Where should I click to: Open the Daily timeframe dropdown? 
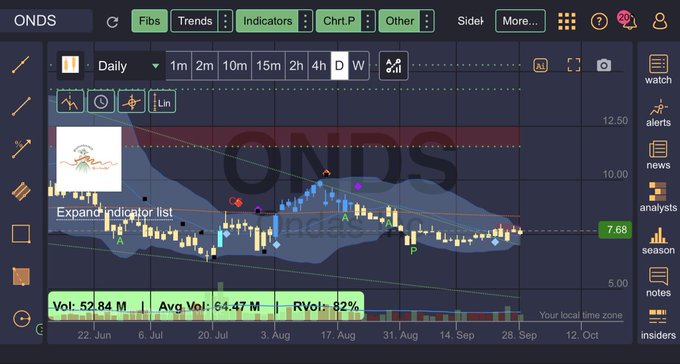pos(129,66)
